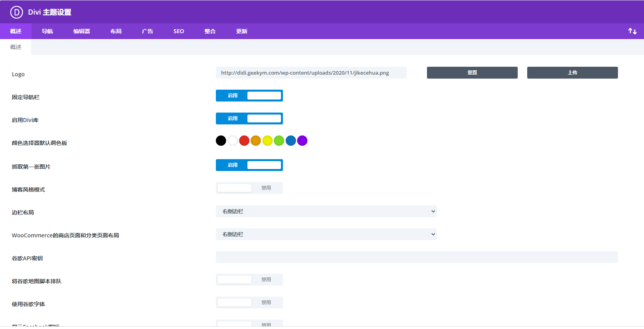Focus the 谷歌API密钥 input field
The image size is (644, 329).
pos(417,257)
